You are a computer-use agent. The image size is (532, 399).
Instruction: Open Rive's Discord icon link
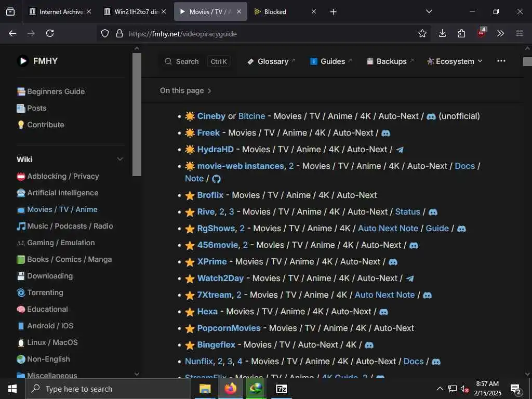433,212
